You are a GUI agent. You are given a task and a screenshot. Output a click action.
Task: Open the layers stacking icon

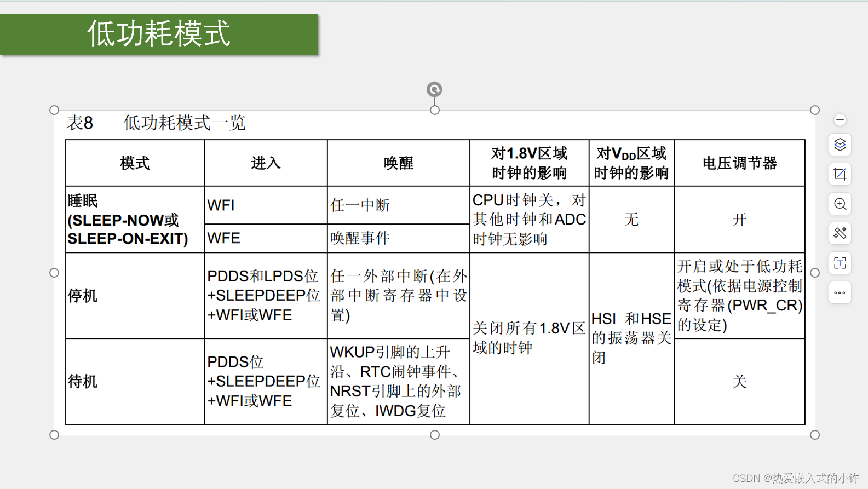click(x=840, y=145)
